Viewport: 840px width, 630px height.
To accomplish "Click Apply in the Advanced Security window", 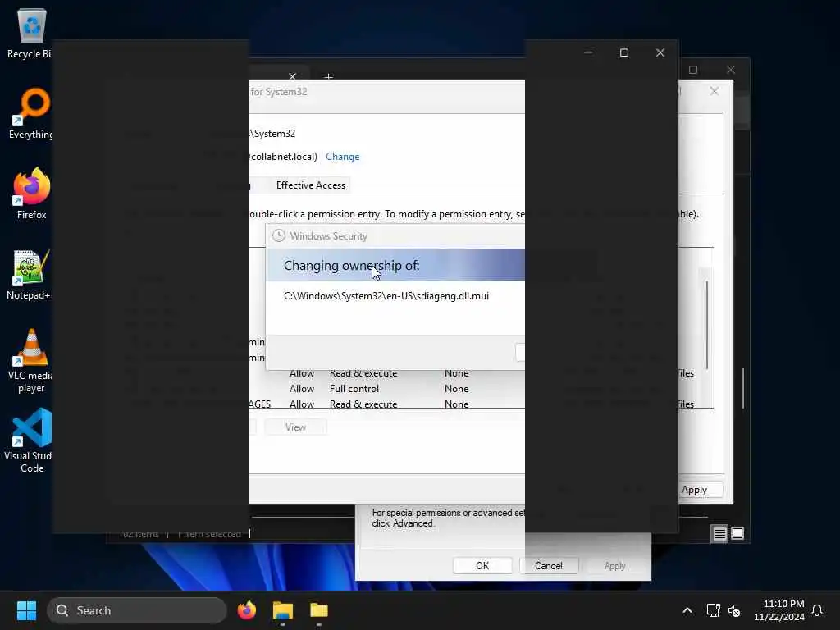I will coord(694,490).
